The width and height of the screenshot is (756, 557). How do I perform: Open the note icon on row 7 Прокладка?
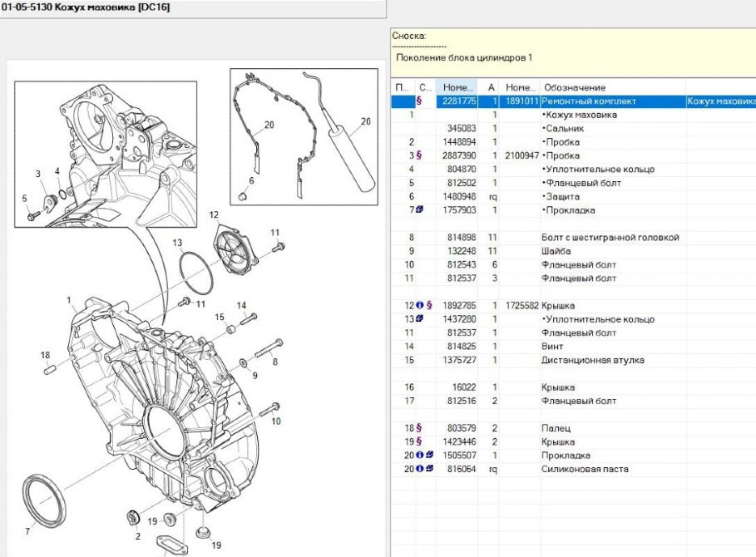point(419,210)
